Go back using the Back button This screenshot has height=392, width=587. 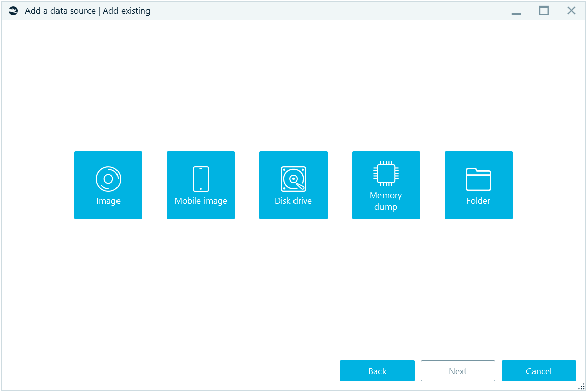[x=376, y=371]
